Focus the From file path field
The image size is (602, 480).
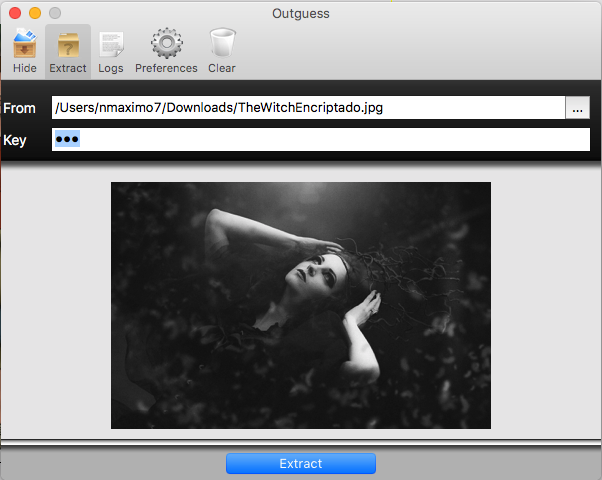coord(308,107)
